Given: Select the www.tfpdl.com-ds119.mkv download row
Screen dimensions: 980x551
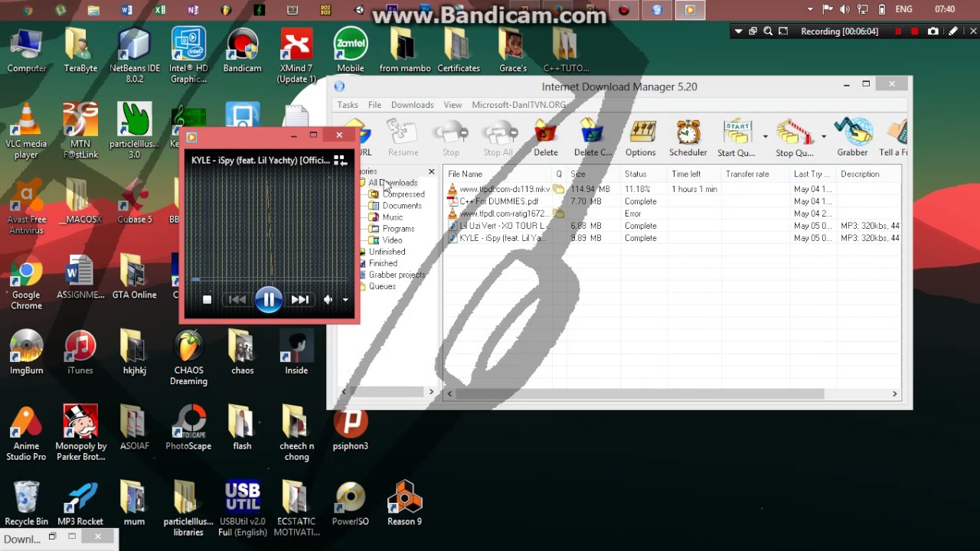Looking at the screenshot, I should tap(673, 189).
